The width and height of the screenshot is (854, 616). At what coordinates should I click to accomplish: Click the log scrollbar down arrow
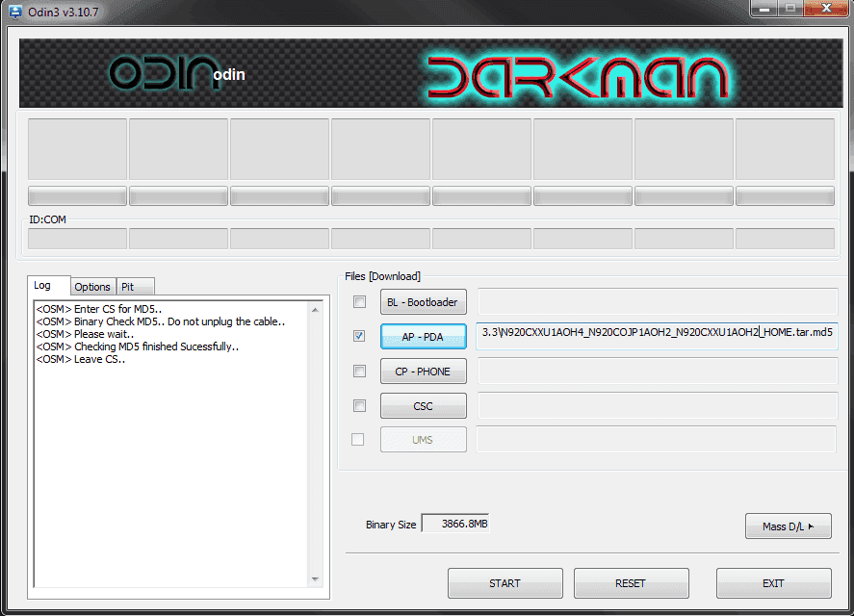(316, 579)
